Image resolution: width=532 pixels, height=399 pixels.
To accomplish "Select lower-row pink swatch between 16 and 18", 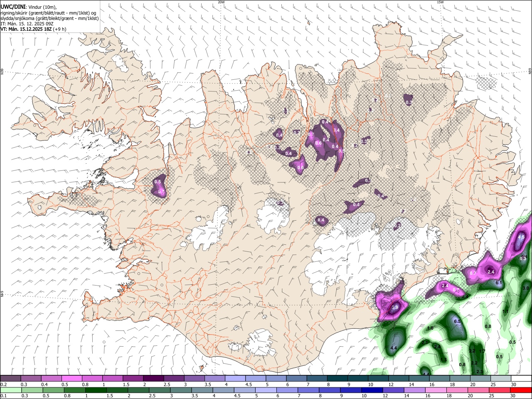I will pos(435,390).
